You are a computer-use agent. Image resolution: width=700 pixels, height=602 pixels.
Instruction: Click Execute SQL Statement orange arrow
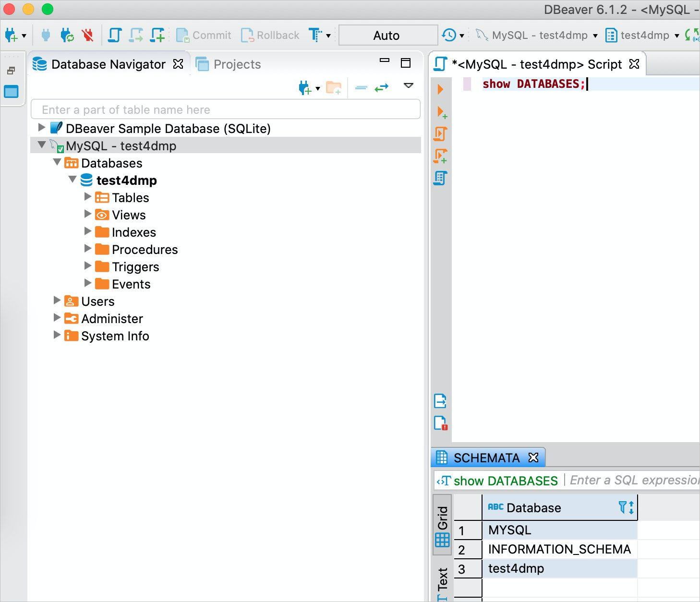(x=440, y=89)
